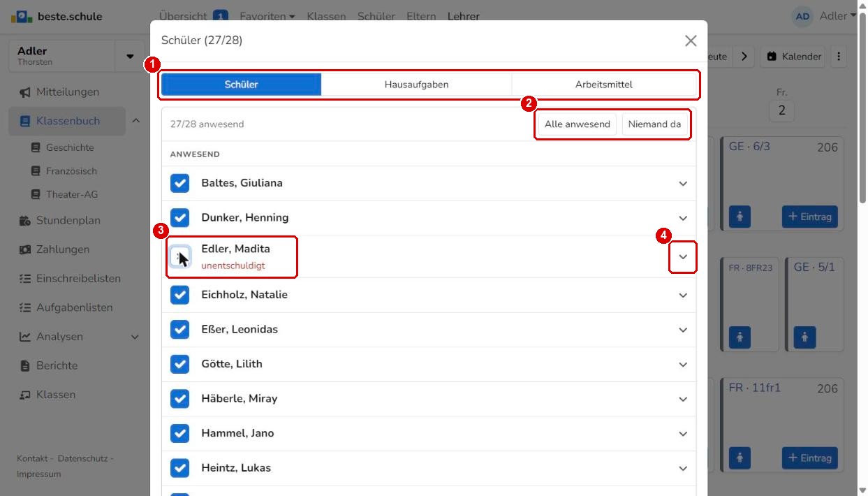Click the book icon next to Theater-AG
868x496 pixels.
click(x=36, y=195)
